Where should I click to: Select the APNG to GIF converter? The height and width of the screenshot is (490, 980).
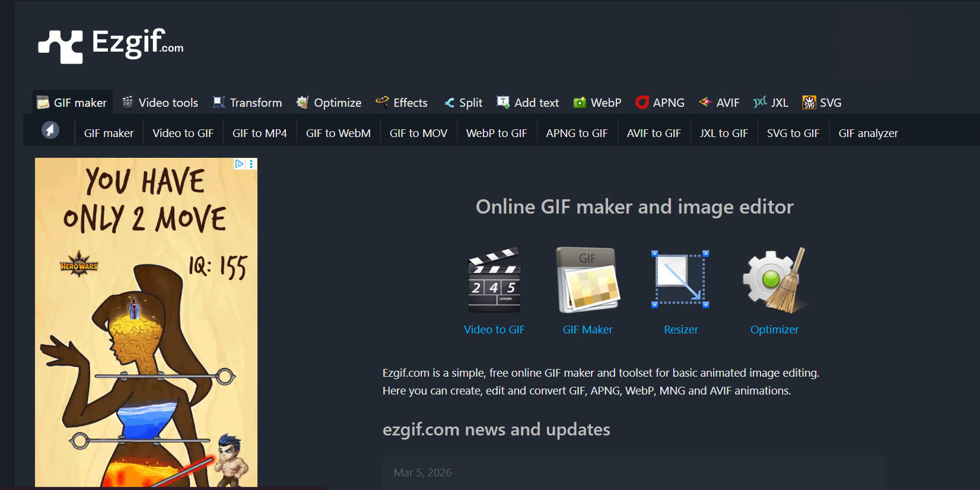coord(577,133)
